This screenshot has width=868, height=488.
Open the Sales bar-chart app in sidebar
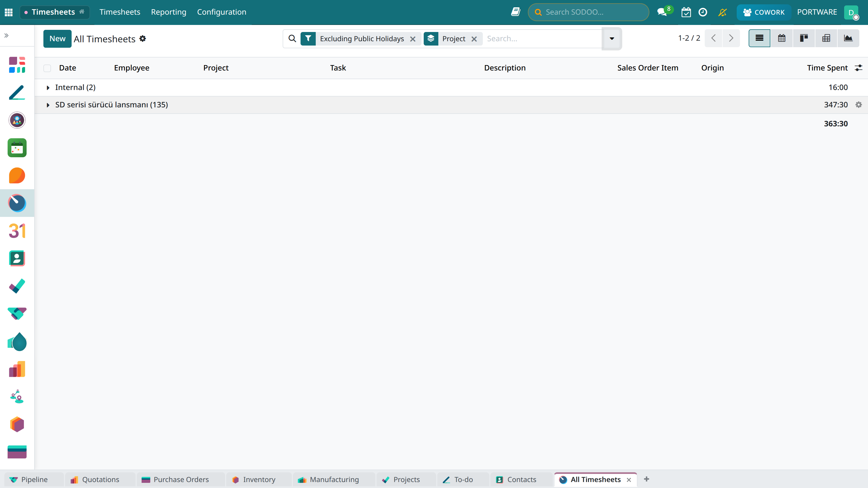click(17, 369)
